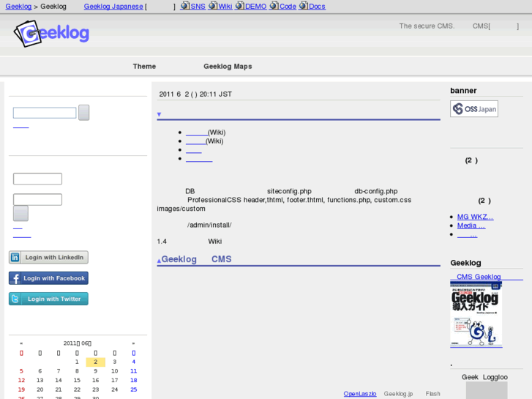Click the globe icon beside DEMO
Screen dimensions: 532x399
pos(239,6)
